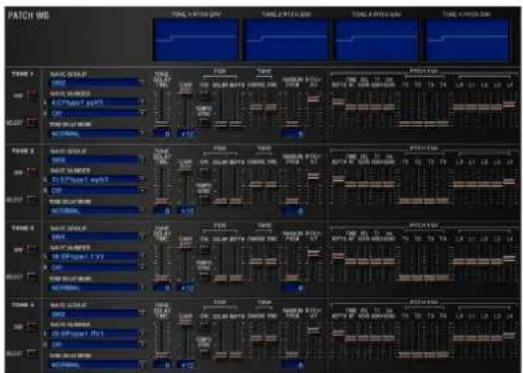Open the Tone 3 Tone Delay Mode dropdown
This screenshot has width=523, height=373.
(96, 288)
